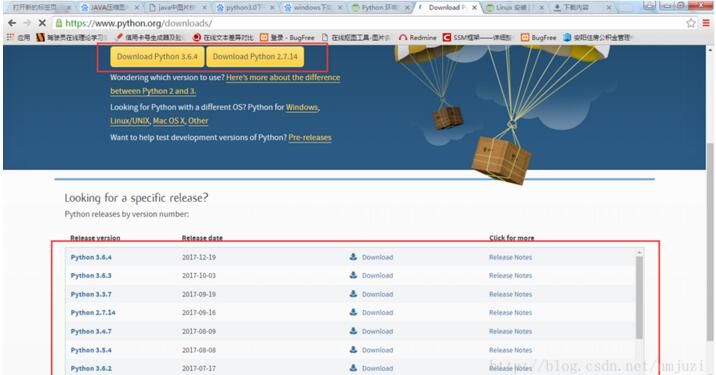Image resolution: width=716 pixels, height=375 pixels.
Task: Switch to the JAVA压缩 tab
Action: coord(109,8)
